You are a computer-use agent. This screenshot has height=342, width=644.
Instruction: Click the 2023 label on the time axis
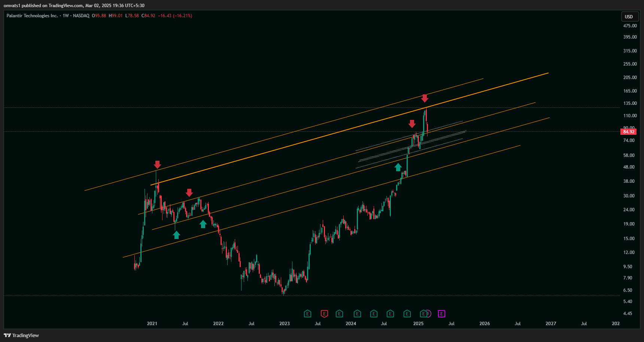coord(285,324)
